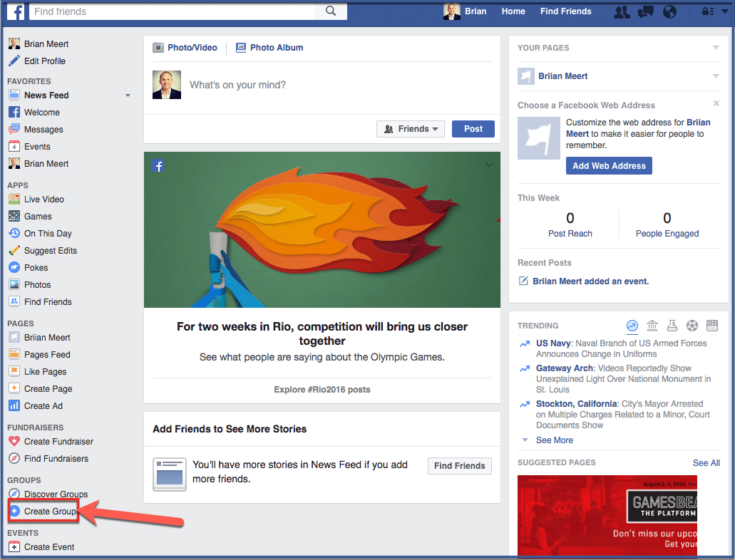735x560 pixels.
Task: Open GamesBeat suggested page ad image
Action: coord(607,517)
